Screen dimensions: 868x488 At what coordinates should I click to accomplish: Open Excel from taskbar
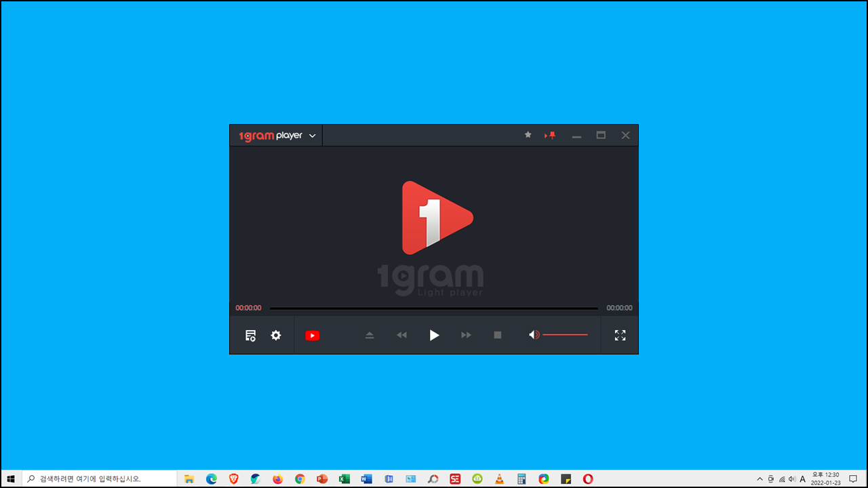[x=344, y=479]
